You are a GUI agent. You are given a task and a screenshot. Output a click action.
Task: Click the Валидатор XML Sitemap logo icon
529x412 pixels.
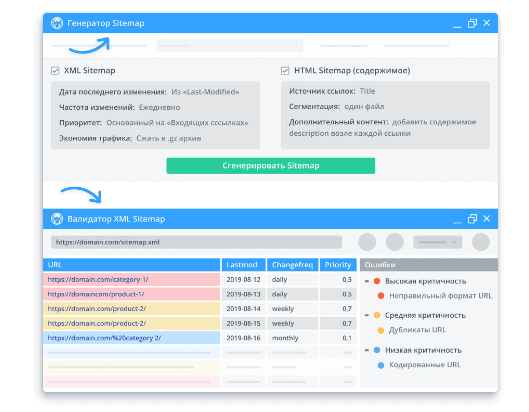(57, 219)
